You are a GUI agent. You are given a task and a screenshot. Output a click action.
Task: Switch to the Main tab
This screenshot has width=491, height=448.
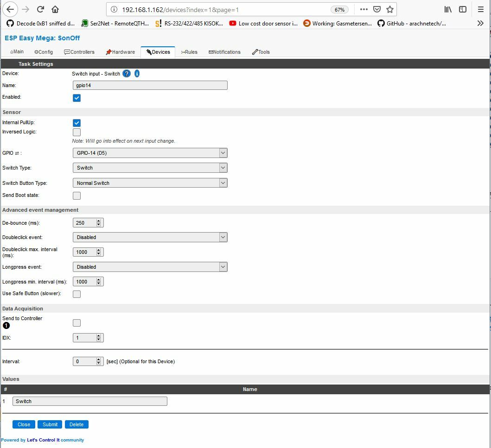click(x=17, y=51)
